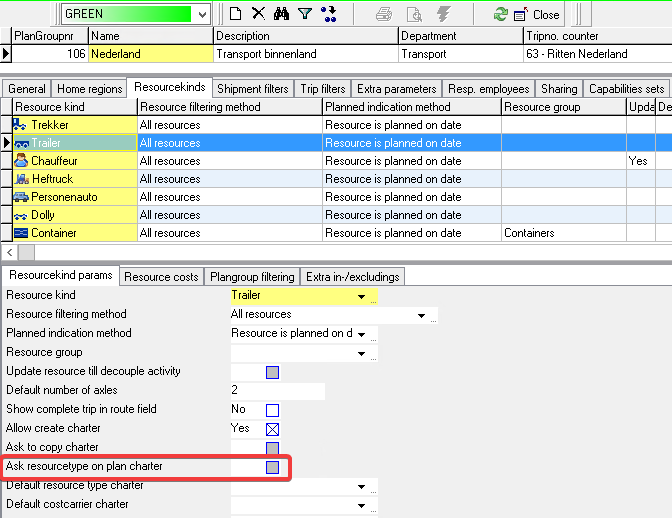The height and width of the screenshot is (518, 672).
Task: Uncheck the Allow create charter checkbox
Action: point(272,429)
